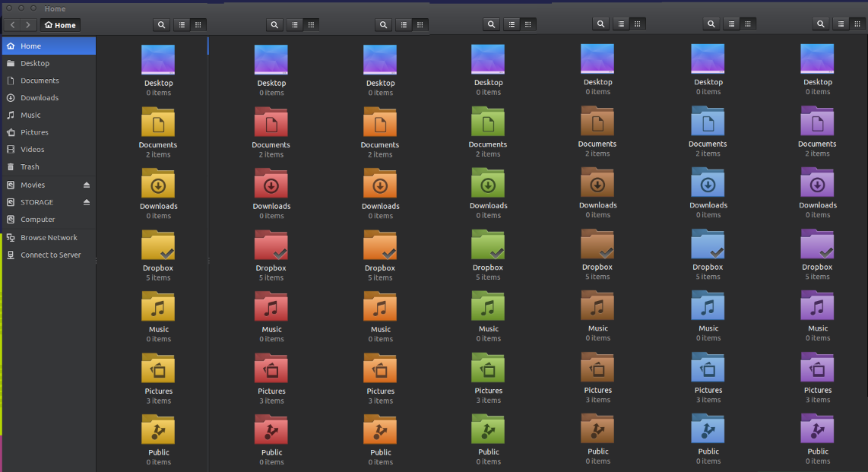Screen dimensions: 868x472
Task: Open Documents from the sidebar
Action: 49,81
